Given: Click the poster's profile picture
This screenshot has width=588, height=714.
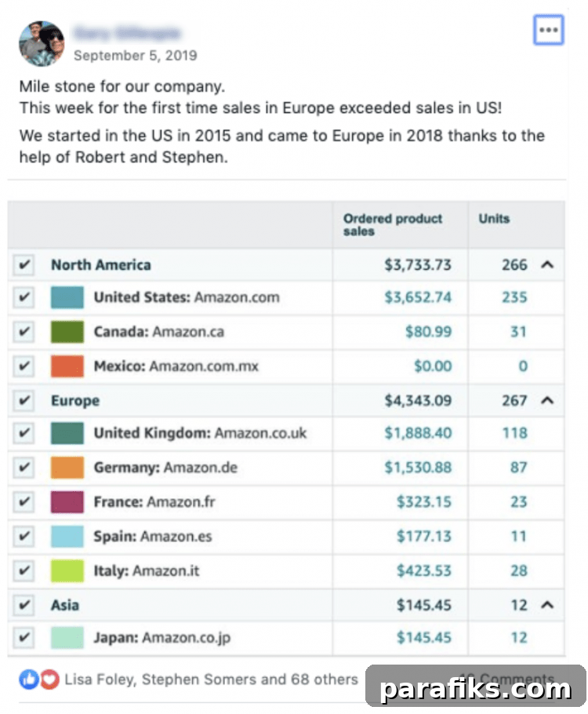Looking at the screenshot, I should (x=42, y=44).
